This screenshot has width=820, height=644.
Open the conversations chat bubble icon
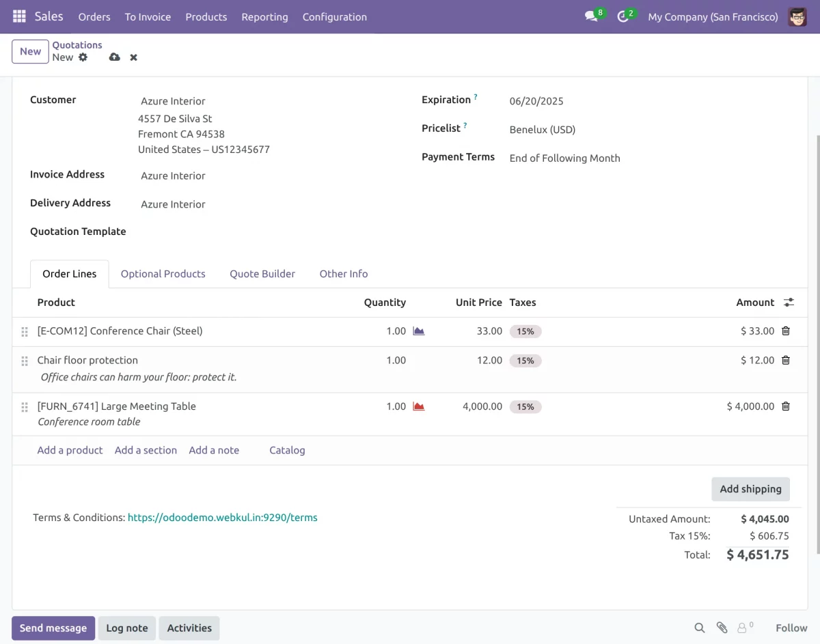coord(591,16)
